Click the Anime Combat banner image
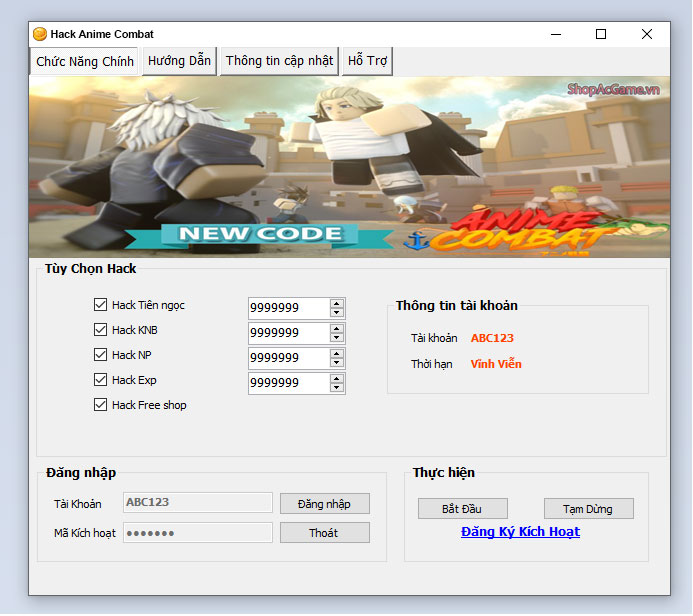 tap(349, 167)
